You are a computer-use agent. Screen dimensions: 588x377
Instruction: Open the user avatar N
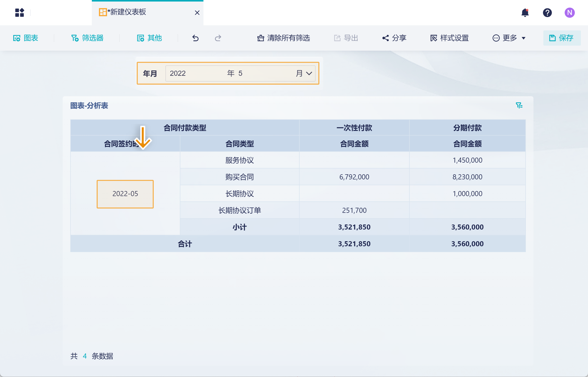click(569, 12)
